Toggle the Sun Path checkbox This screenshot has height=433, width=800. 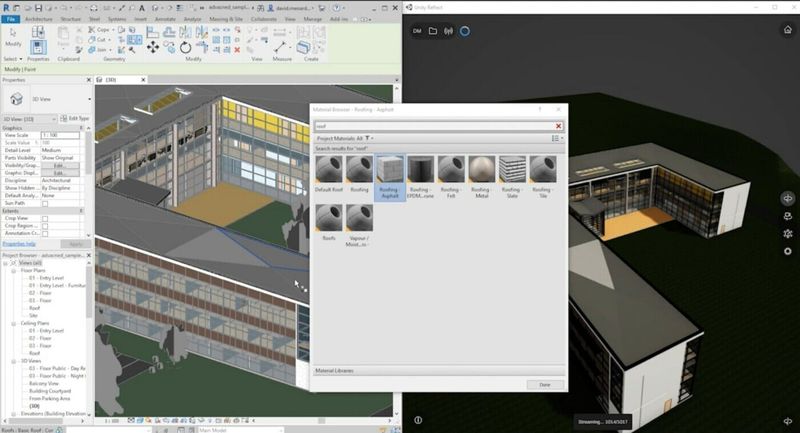(x=45, y=203)
